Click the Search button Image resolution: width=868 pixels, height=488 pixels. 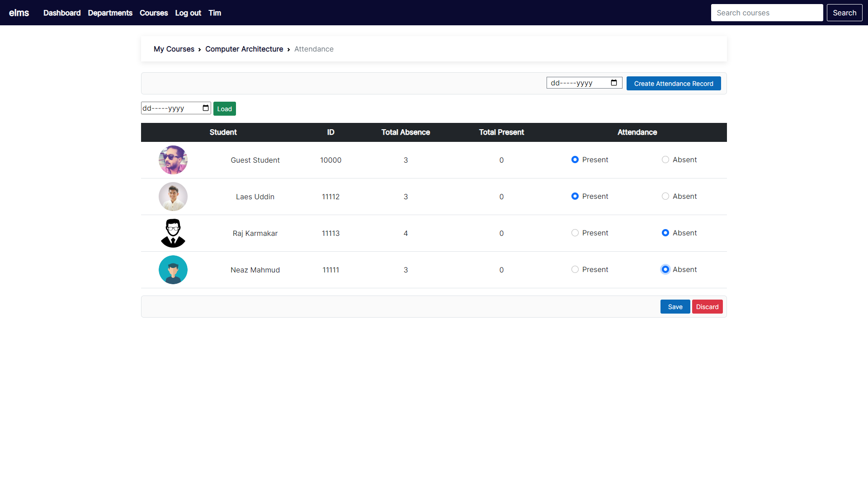pos(844,13)
